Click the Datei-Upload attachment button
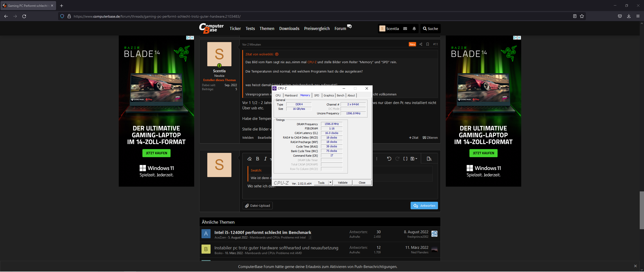 (x=257, y=206)
